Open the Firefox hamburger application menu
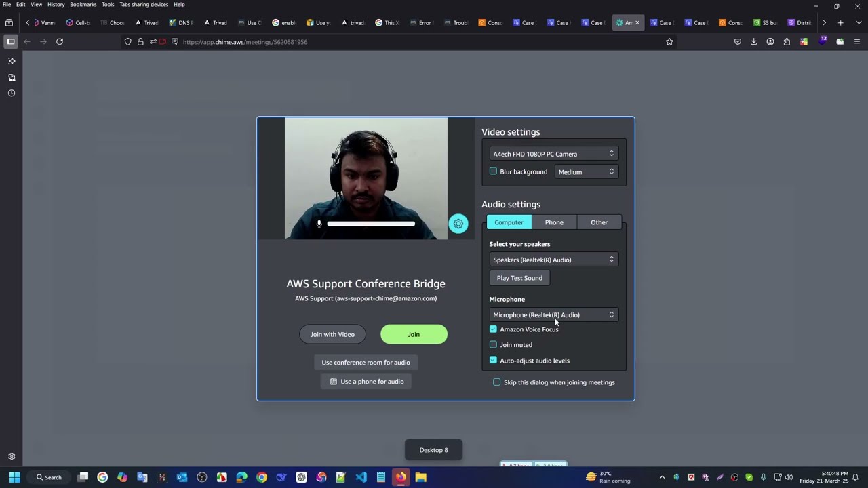 click(857, 42)
